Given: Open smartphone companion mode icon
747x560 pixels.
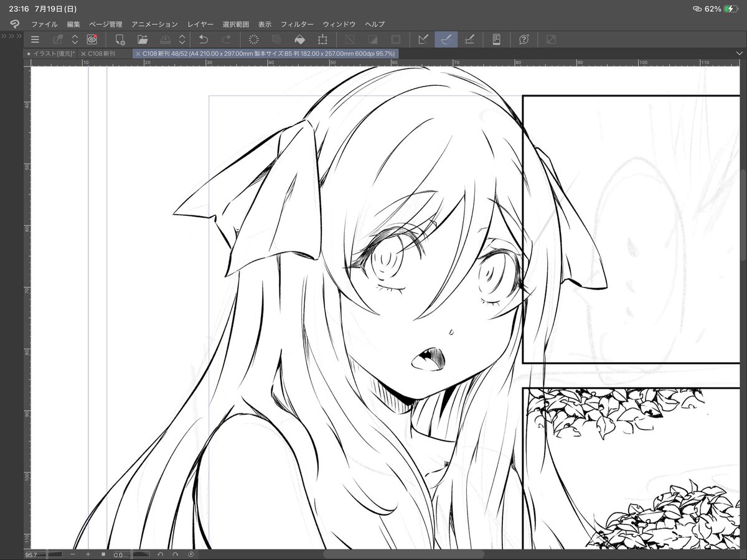Looking at the screenshot, I should pos(497,39).
